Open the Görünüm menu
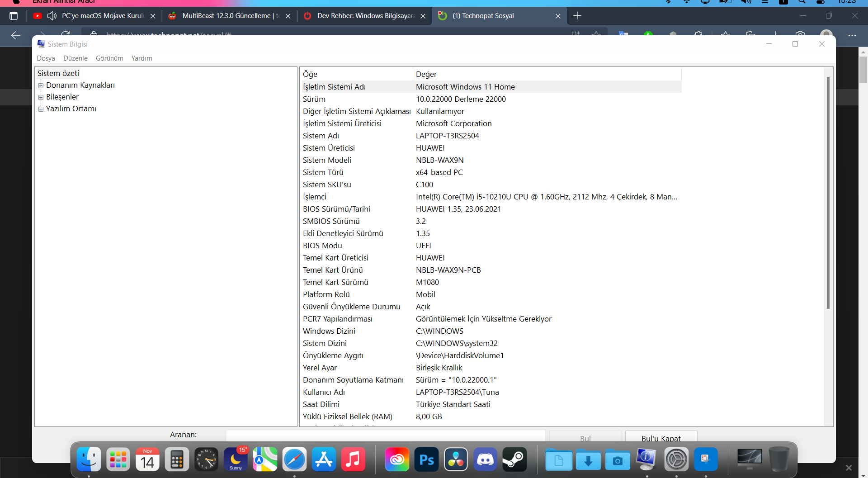 pyautogui.click(x=109, y=58)
